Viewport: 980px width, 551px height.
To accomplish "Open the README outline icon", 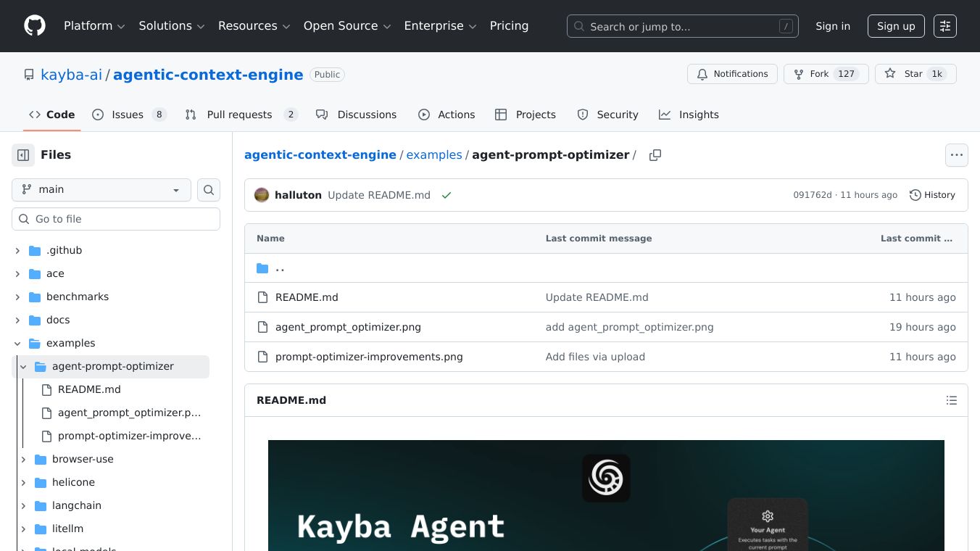I will (952, 400).
